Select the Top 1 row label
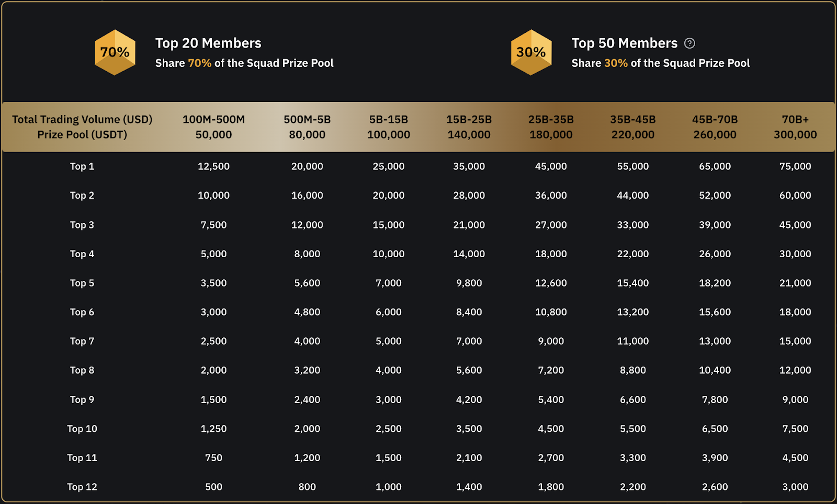The image size is (837, 504). [82, 166]
